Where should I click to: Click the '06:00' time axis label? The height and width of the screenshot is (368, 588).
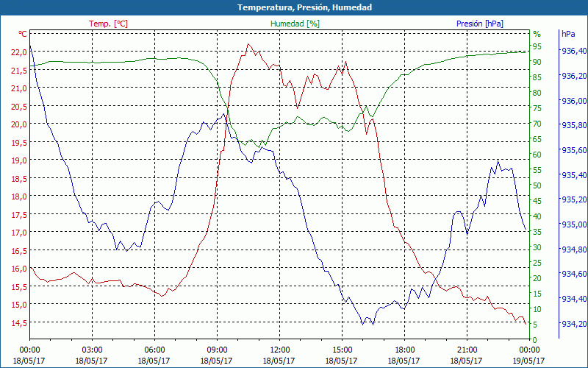pos(154,350)
